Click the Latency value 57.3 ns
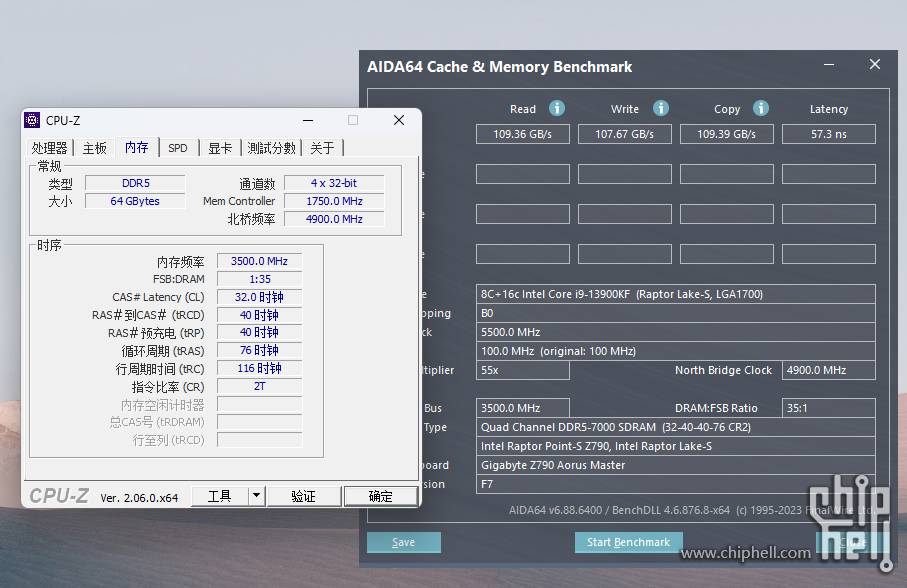The width and height of the screenshot is (907, 588). click(829, 134)
